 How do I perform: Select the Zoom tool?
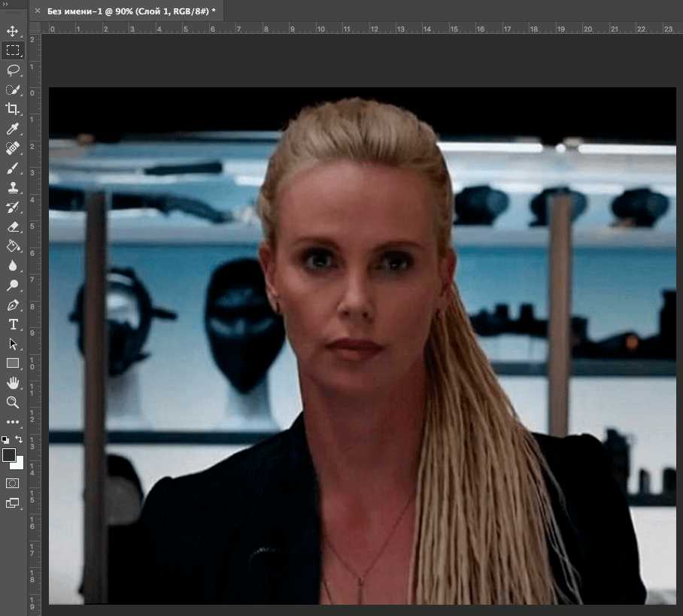point(13,402)
